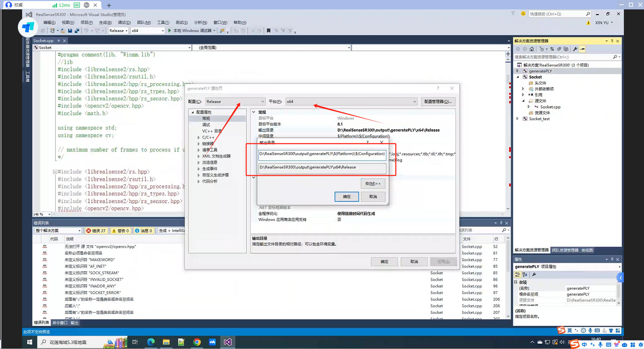Image resolution: width=644 pixels, height=349 pixels.
Task: Click the Categorized icon in the Properties panel
Action: coord(518,275)
